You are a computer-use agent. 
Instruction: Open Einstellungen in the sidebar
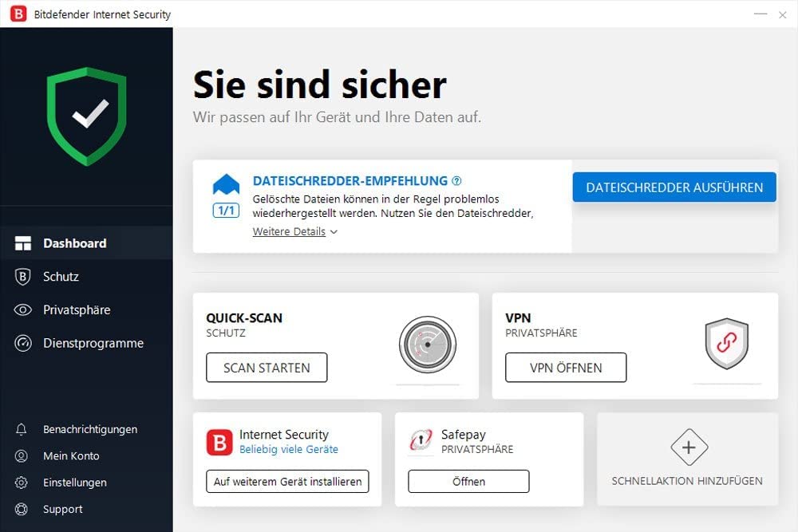click(86, 483)
